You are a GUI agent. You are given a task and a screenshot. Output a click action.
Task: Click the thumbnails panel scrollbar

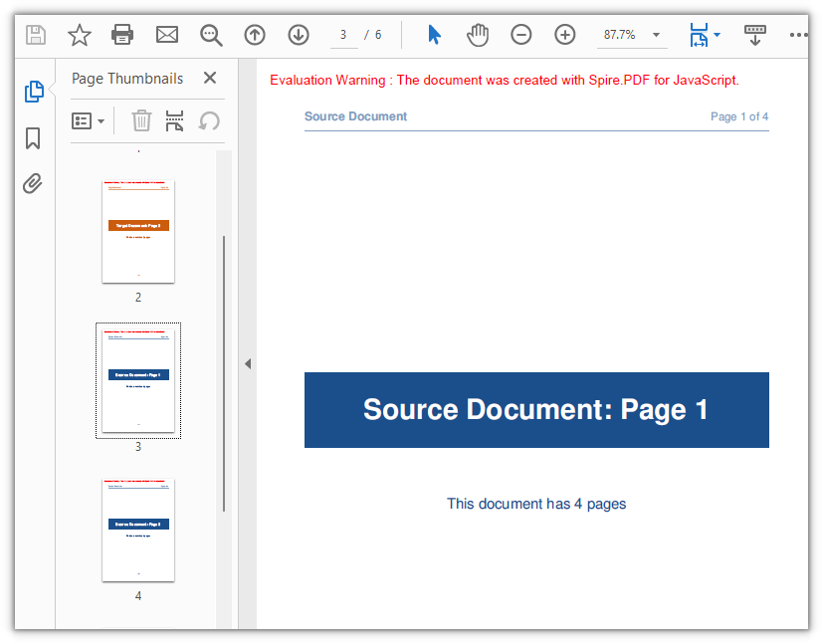pos(224,373)
